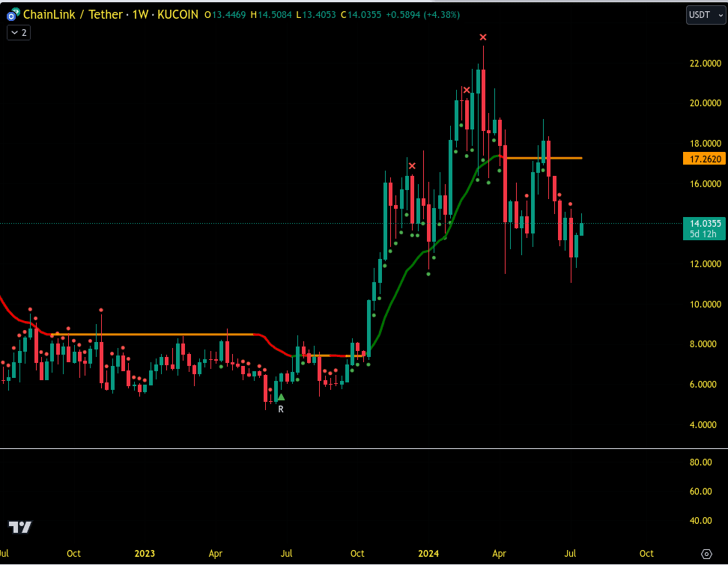
Task: Select red X marker above the 22 peak
Action: [x=483, y=37]
